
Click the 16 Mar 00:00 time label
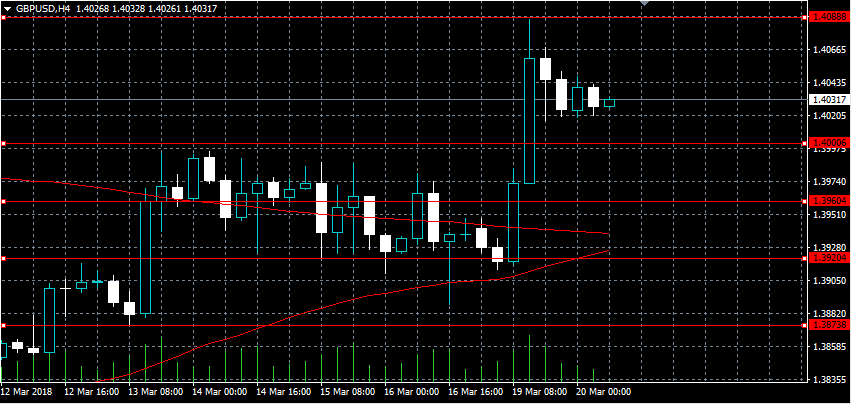click(412, 392)
